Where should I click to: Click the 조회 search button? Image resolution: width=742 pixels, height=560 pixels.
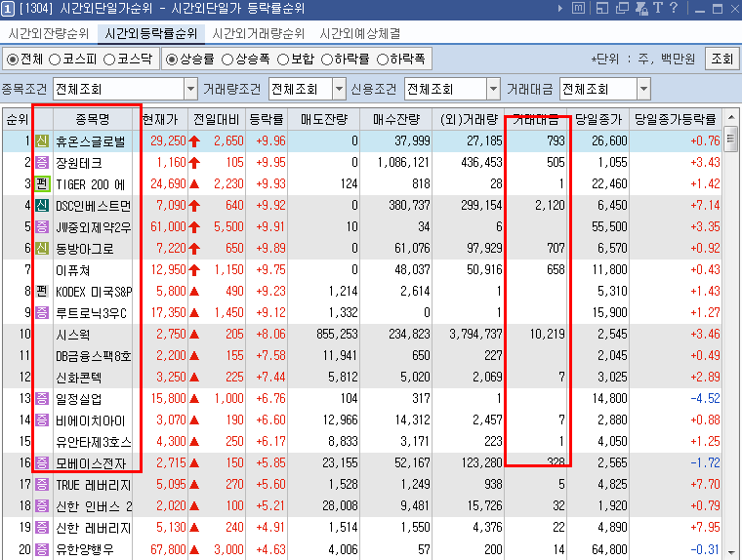coord(721,60)
